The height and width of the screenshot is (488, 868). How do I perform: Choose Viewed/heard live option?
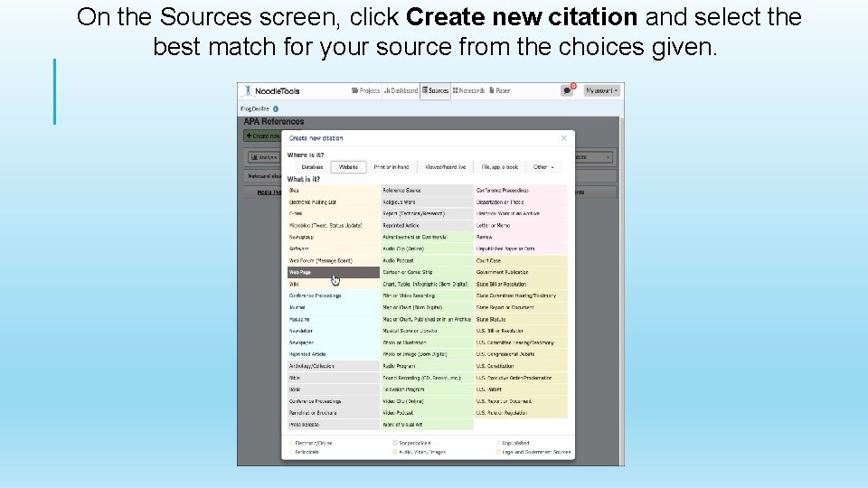(x=445, y=167)
